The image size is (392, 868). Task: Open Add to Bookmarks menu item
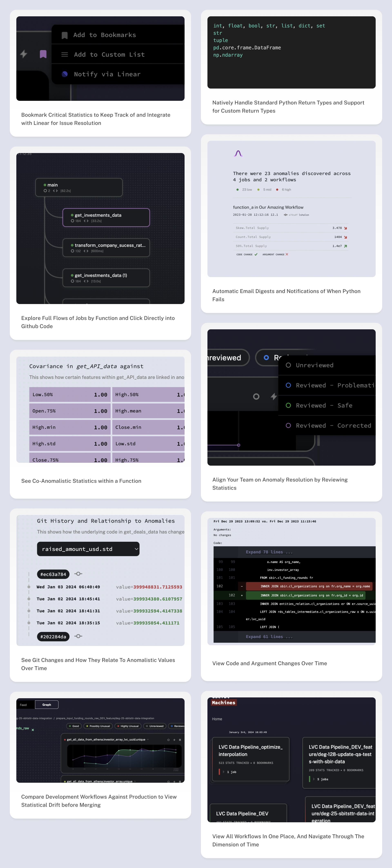coord(105,35)
